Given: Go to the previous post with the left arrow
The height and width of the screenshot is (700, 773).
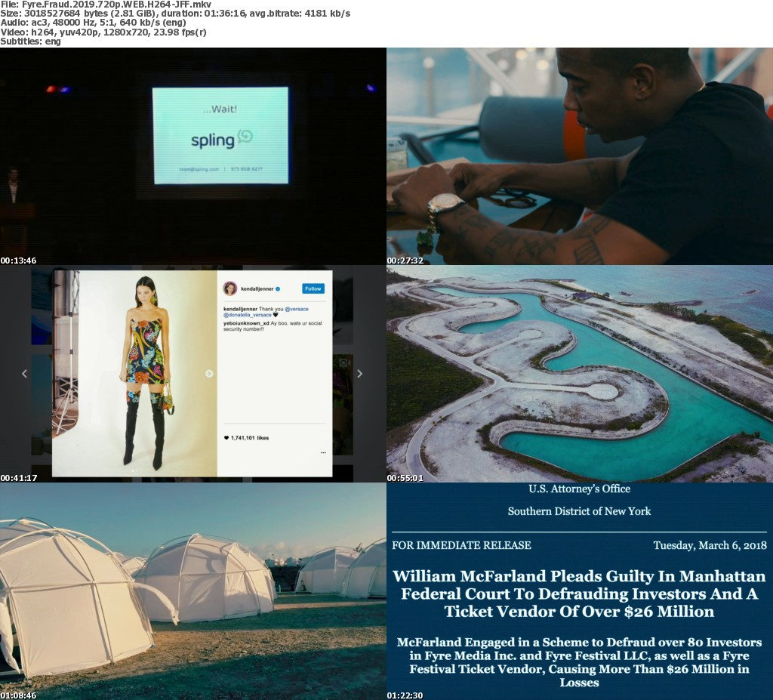Looking at the screenshot, I should pyautogui.click(x=24, y=373).
